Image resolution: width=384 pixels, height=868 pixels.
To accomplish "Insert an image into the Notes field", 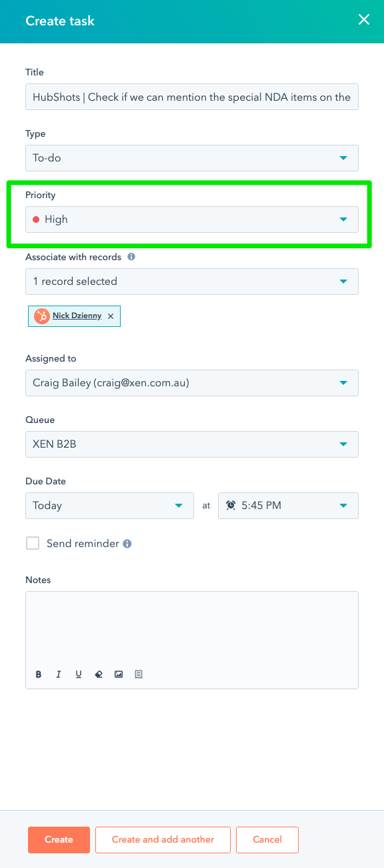I will coord(118,674).
